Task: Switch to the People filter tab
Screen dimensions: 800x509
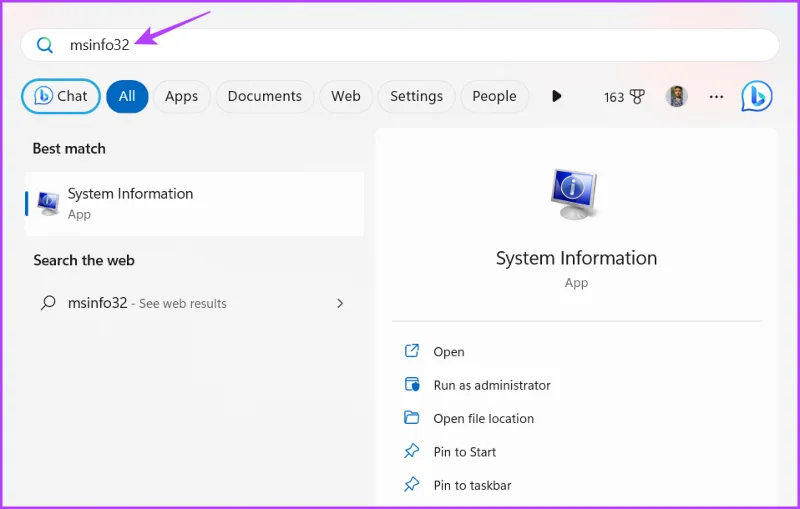Action: 494,96
